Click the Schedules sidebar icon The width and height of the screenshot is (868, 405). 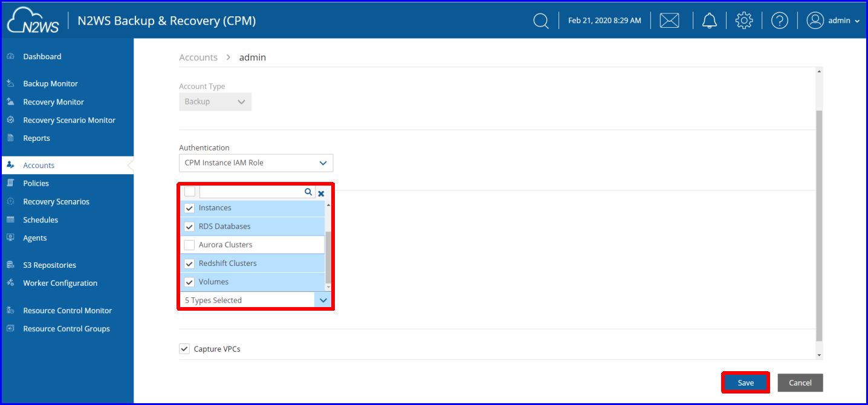click(10, 219)
